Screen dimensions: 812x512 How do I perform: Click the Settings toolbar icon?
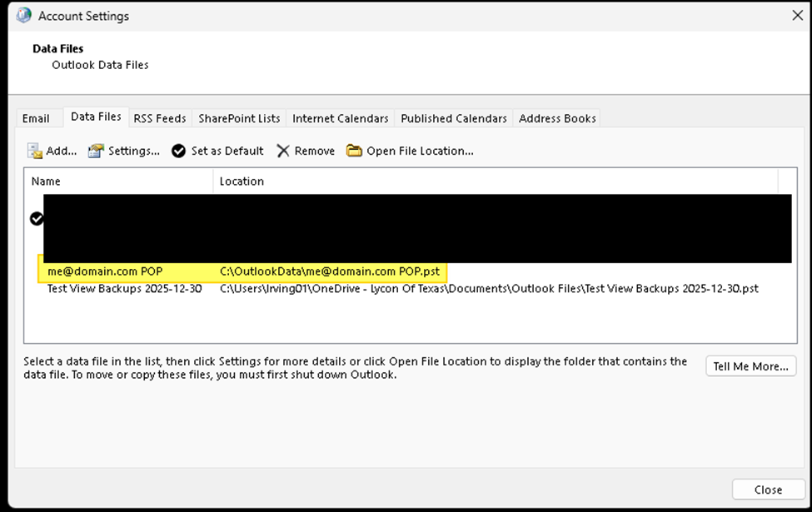(96, 151)
